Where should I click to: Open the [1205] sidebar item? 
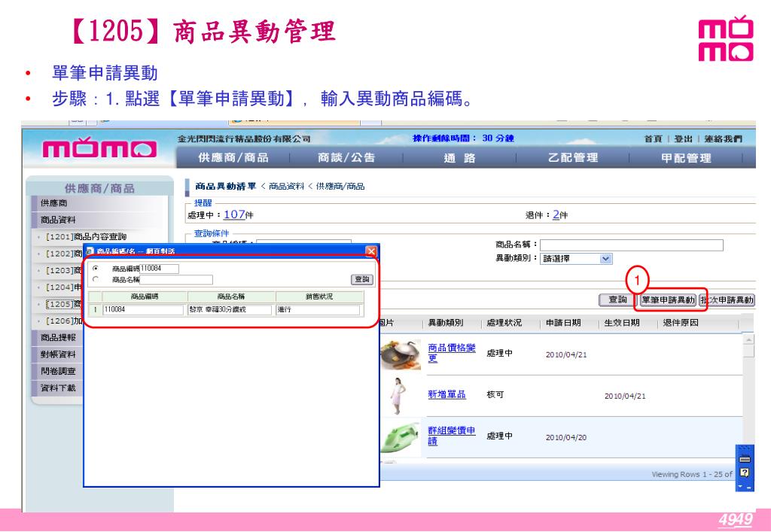click(63, 304)
